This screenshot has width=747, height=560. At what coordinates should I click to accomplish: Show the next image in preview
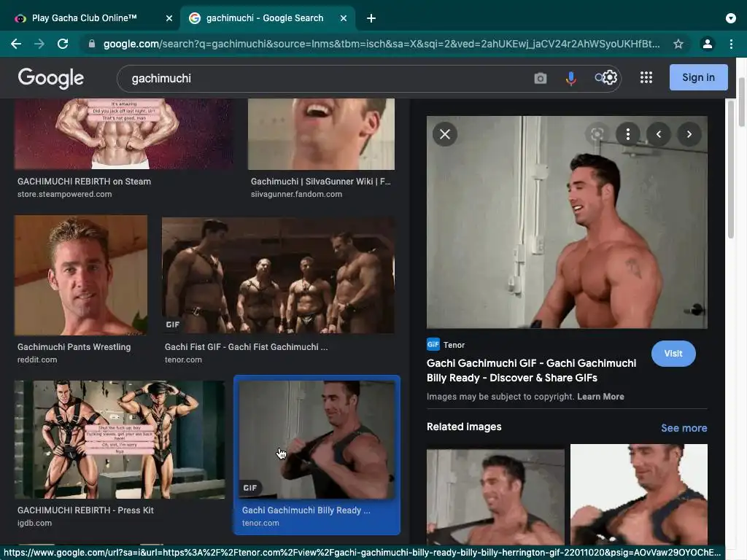tap(689, 134)
